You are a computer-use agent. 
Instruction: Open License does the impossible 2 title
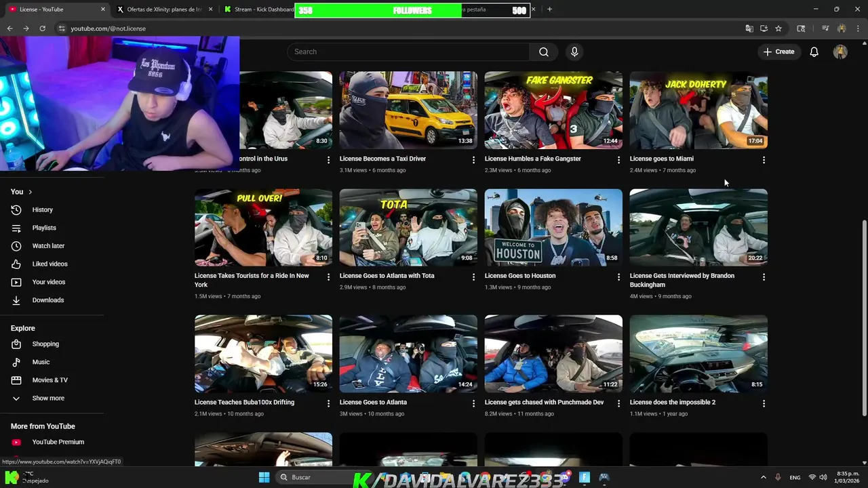click(x=673, y=402)
